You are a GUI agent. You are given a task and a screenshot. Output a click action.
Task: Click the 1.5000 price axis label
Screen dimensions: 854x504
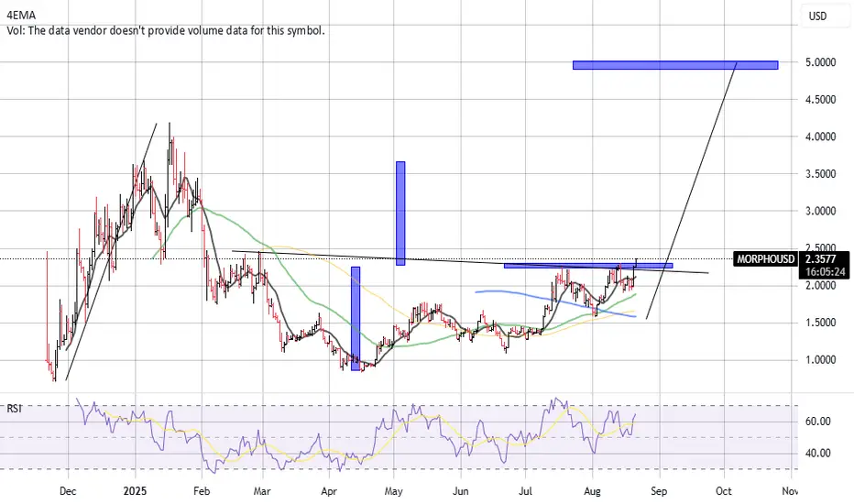820,323
